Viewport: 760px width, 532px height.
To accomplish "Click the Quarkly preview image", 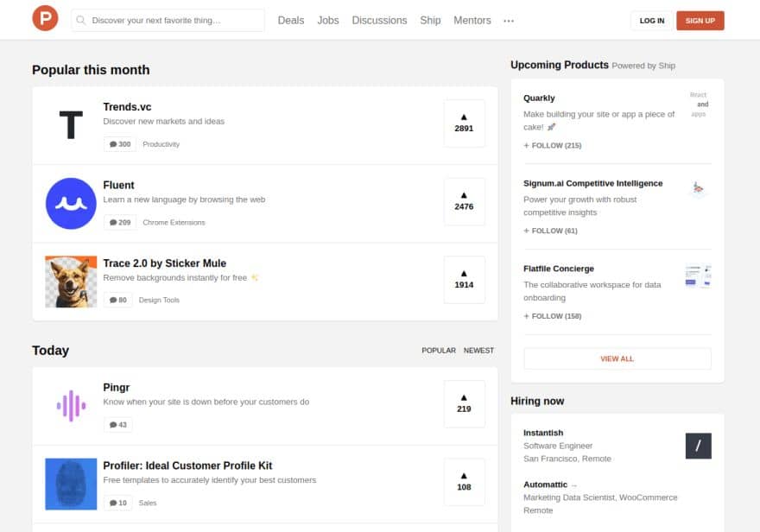I will (x=699, y=104).
